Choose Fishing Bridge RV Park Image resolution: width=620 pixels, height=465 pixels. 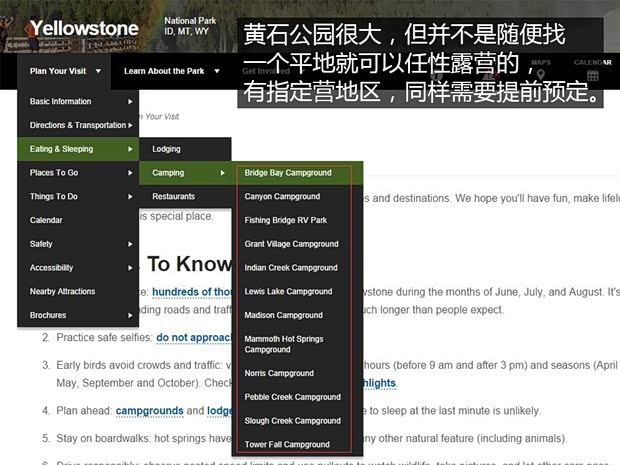click(x=286, y=220)
